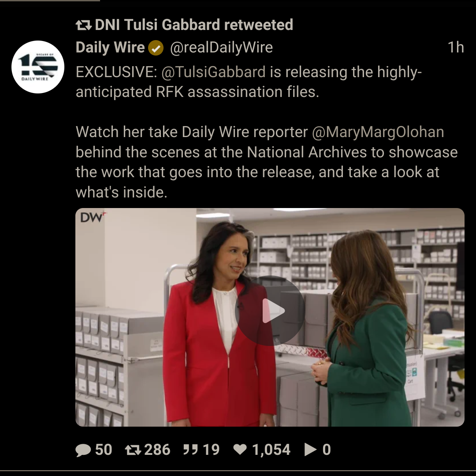The width and height of the screenshot is (476, 476).
Task: Open the Daily Wire profile avatar
Action: [38, 67]
